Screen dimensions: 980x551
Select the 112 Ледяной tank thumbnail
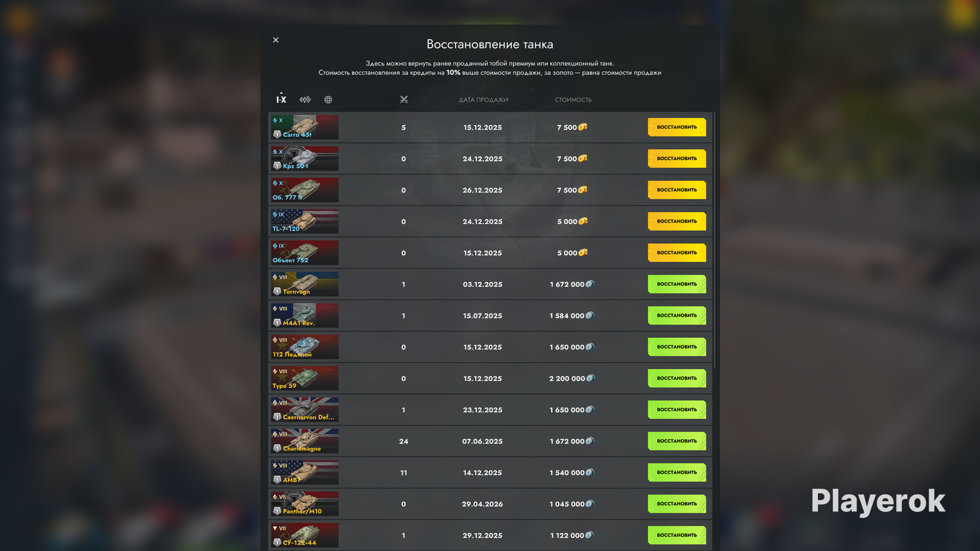tap(305, 347)
